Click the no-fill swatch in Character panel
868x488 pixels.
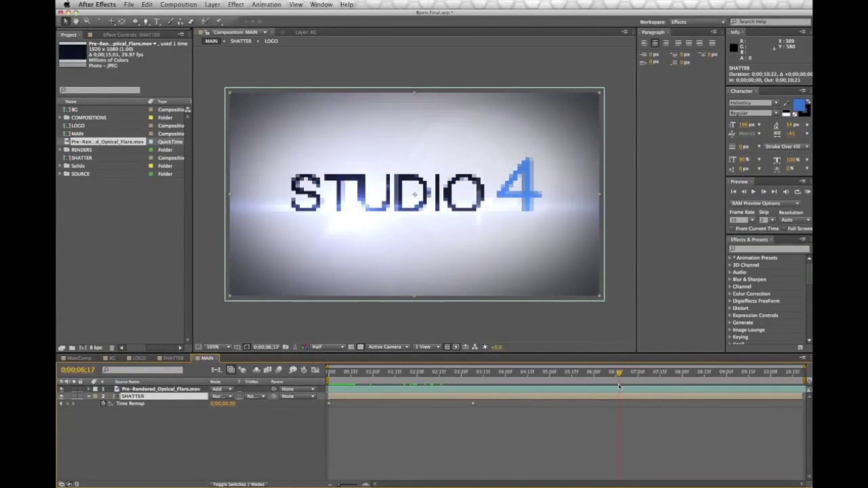(x=794, y=114)
